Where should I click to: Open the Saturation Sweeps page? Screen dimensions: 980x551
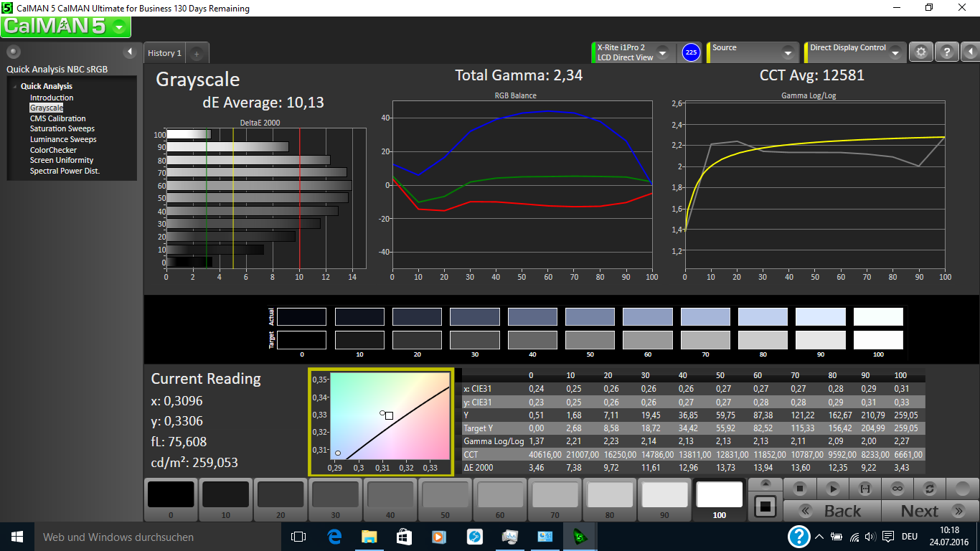[x=62, y=129]
